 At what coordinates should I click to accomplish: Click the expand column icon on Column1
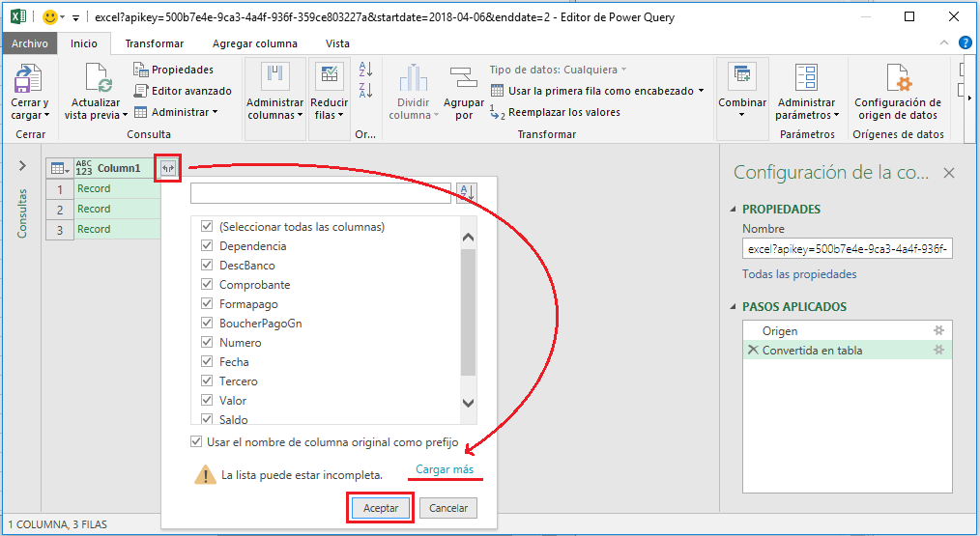coord(169,168)
